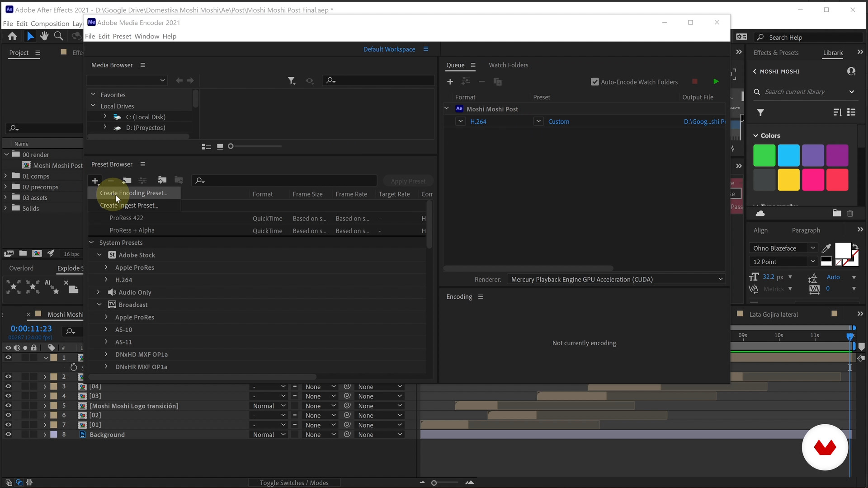
Task: Expand the 01 comps folder
Action: pyautogui.click(x=5, y=176)
